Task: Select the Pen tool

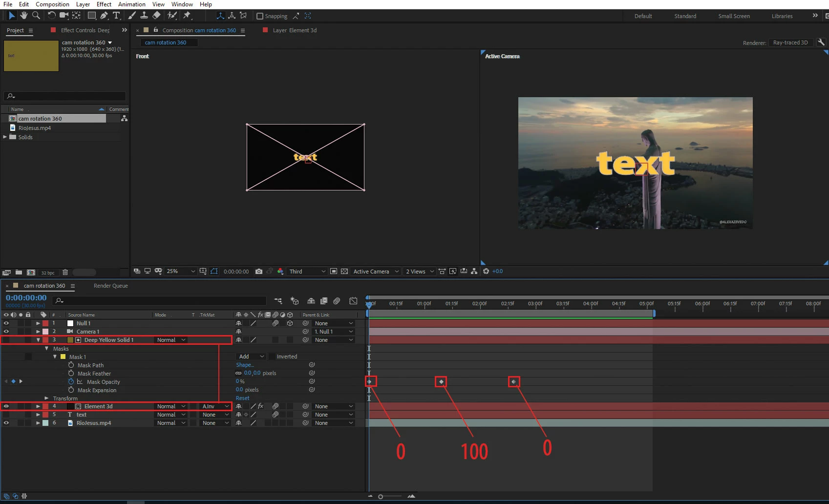Action: coord(104,16)
